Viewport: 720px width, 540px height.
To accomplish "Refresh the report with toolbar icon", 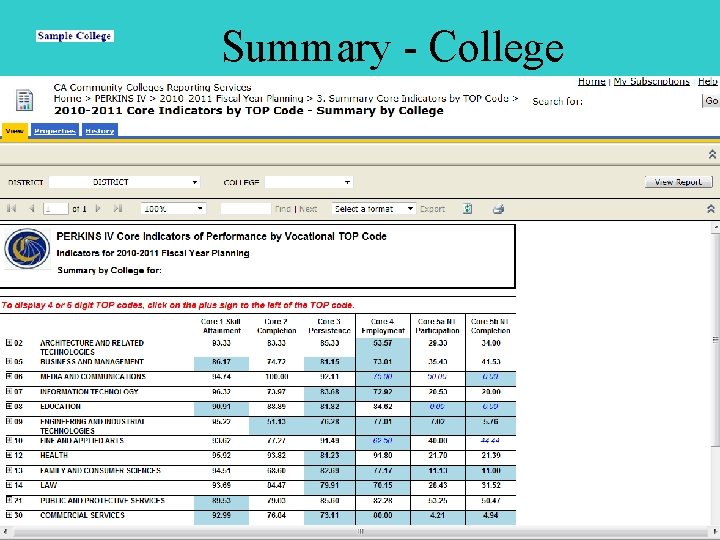I will pos(467,209).
